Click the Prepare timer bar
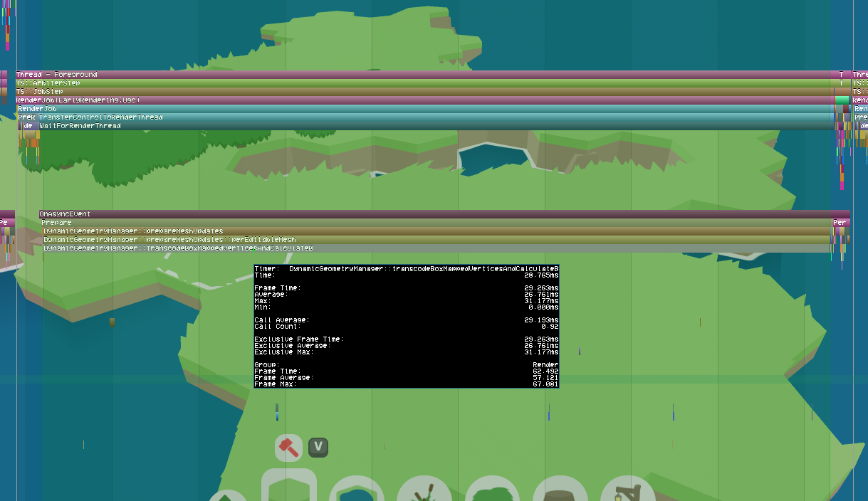The width and height of the screenshot is (868, 501). (x=436, y=223)
